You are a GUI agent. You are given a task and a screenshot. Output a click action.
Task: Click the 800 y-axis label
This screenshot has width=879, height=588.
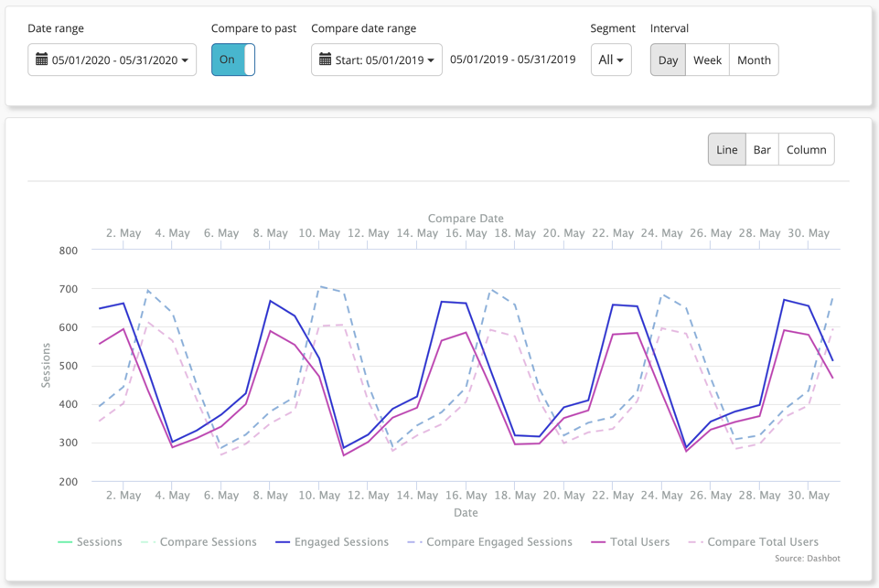(x=69, y=251)
